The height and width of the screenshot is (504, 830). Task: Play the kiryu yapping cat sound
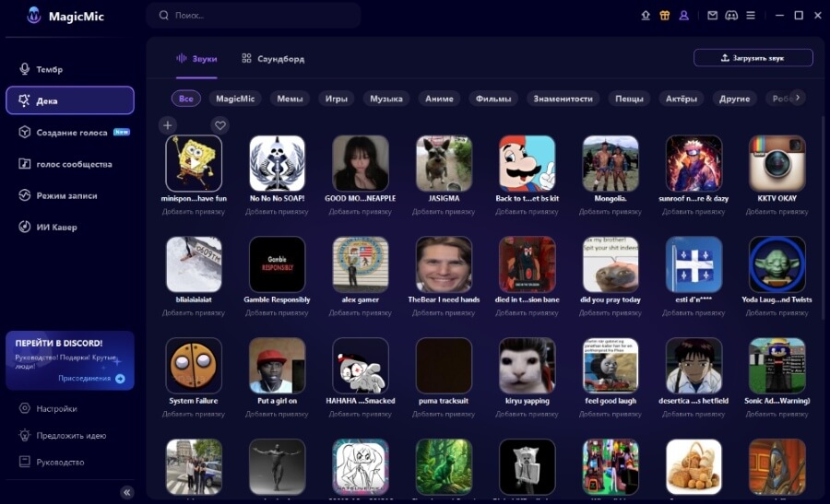(x=528, y=366)
